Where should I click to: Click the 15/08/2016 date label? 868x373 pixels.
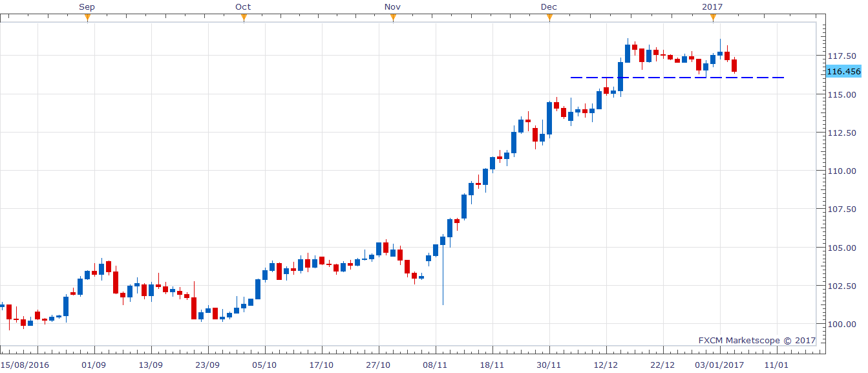point(26,365)
